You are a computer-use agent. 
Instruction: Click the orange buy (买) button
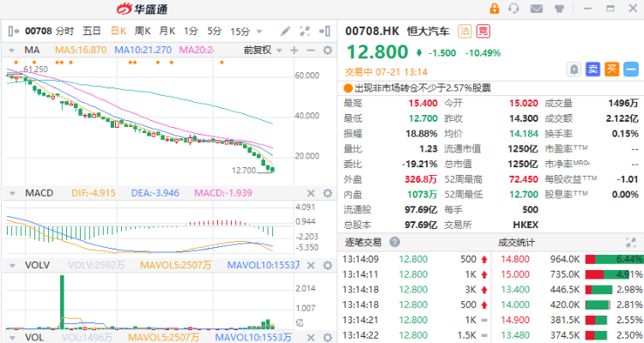(611, 69)
